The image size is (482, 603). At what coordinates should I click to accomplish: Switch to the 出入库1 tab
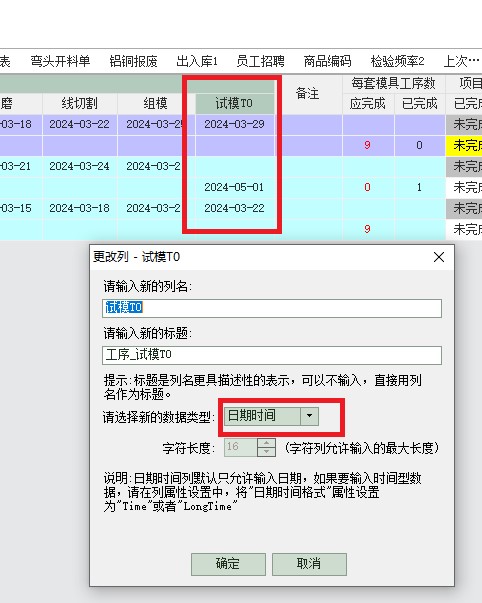[197, 61]
